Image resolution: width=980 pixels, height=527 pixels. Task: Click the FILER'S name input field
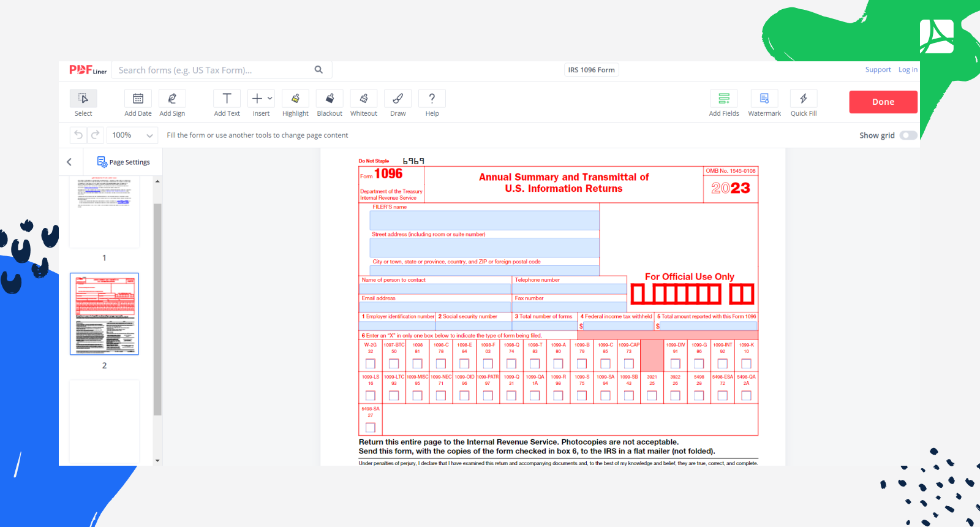[x=484, y=220]
